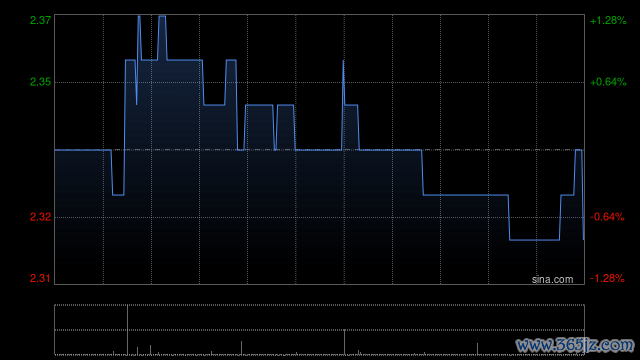Click the 2.35 price axis label
640x360 pixels.
coord(40,82)
